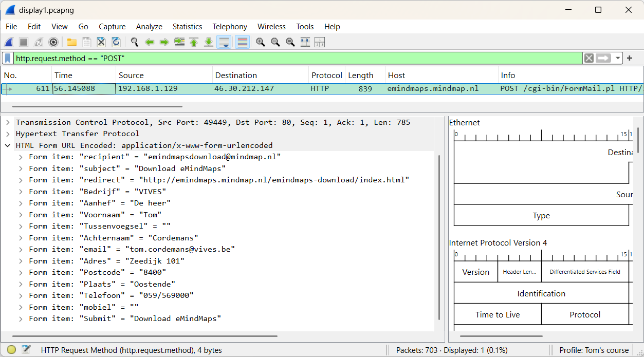Click Profile: Tom's course in status bar

pyautogui.click(x=594, y=350)
